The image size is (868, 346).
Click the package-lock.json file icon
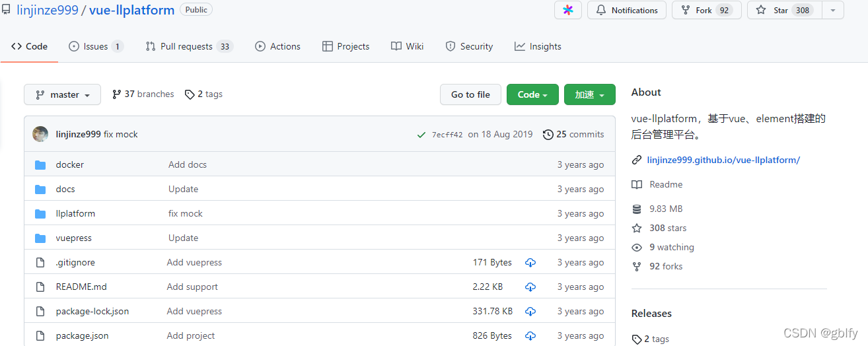40,311
